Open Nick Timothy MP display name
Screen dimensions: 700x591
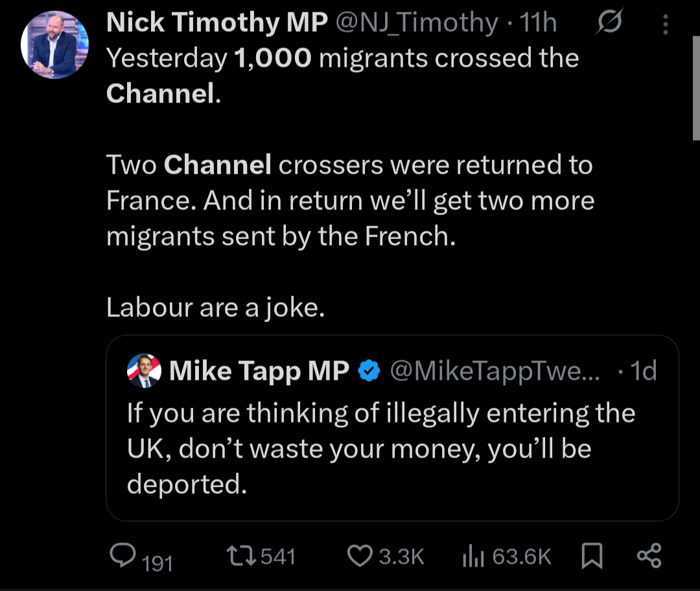(217, 24)
